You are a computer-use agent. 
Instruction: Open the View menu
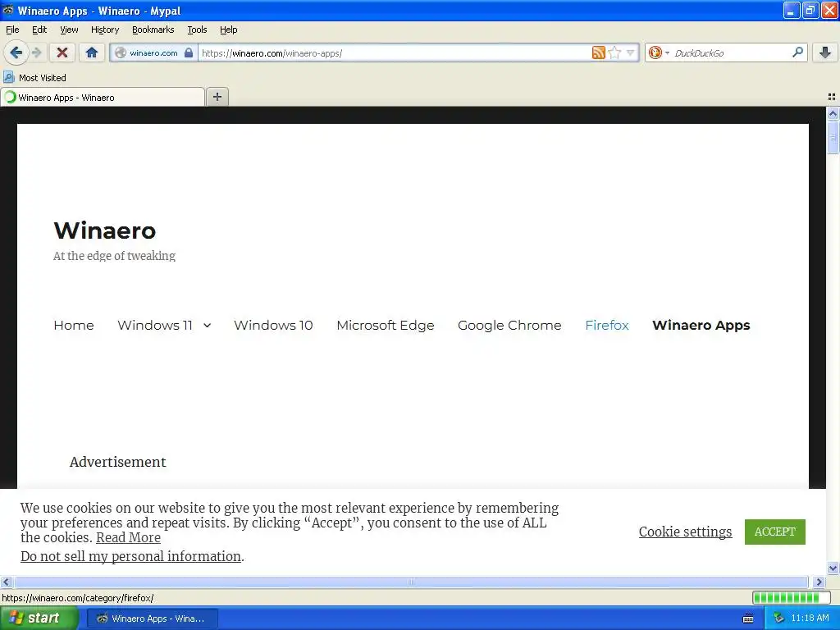pyautogui.click(x=69, y=30)
